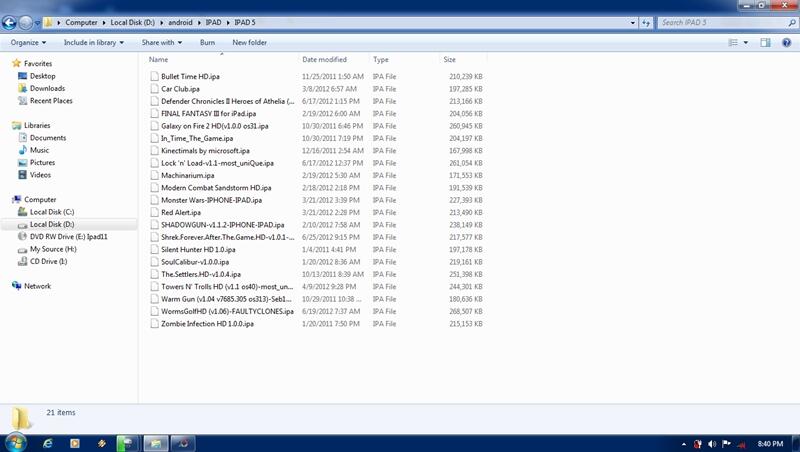Click the New folder button
800x452 pixels.
[x=249, y=42]
